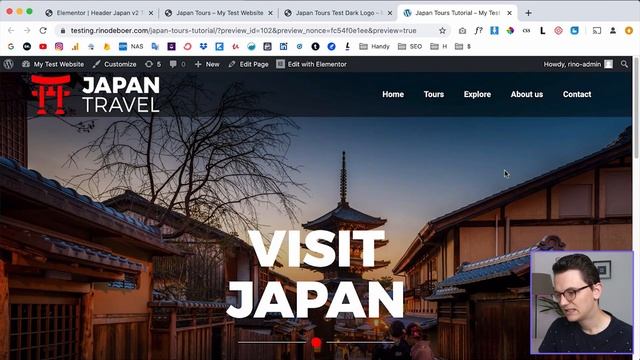
Task: Click the Google 'G' bookmark
Action: click(x=11, y=47)
